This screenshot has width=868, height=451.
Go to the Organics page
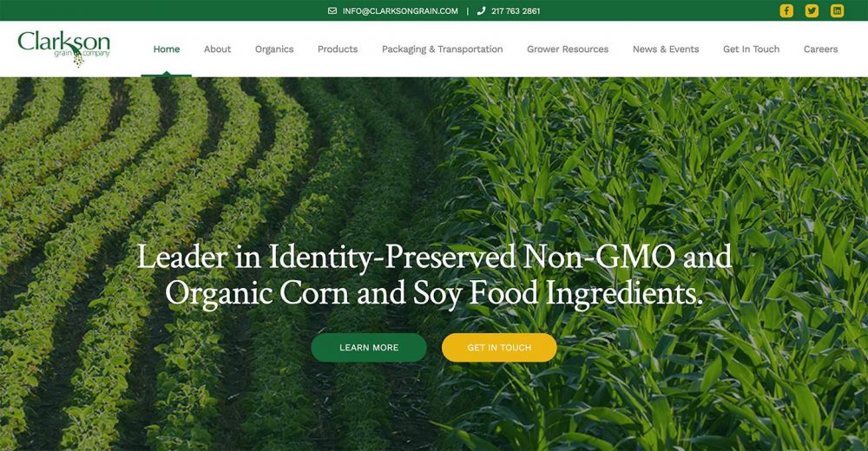(274, 49)
